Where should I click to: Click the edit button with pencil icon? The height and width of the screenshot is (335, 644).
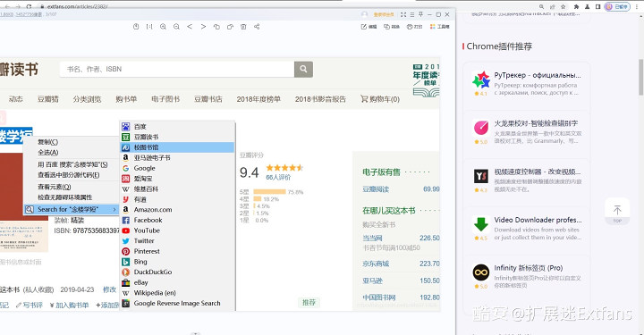[369, 27]
